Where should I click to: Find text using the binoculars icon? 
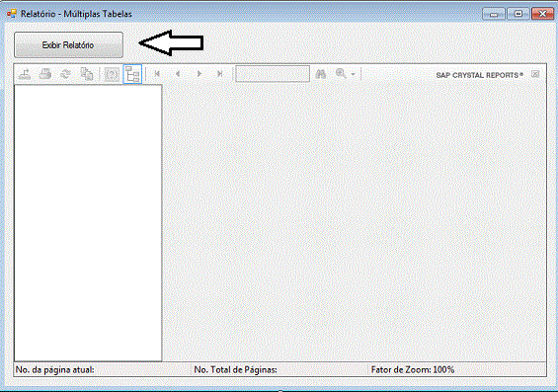(x=321, y=74)
